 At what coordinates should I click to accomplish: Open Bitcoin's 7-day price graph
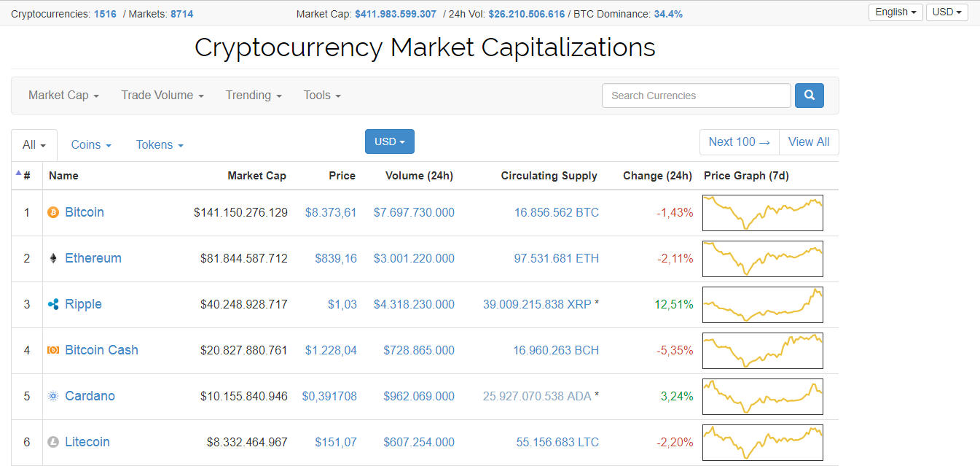(x=762, y=212)
